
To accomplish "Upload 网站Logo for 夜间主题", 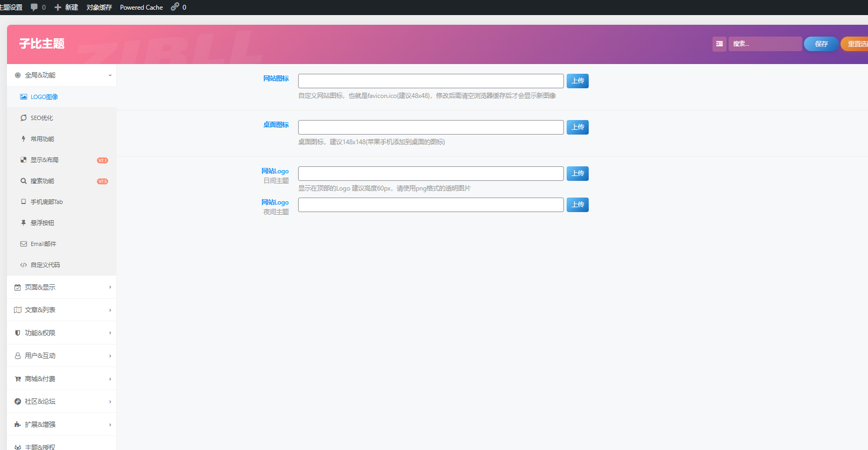I will click(577, 205).
